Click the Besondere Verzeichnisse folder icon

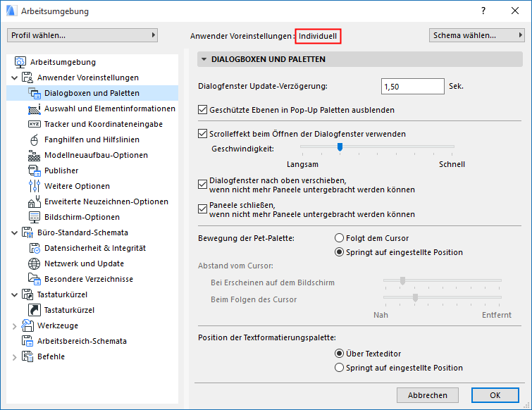pos(35,279)
